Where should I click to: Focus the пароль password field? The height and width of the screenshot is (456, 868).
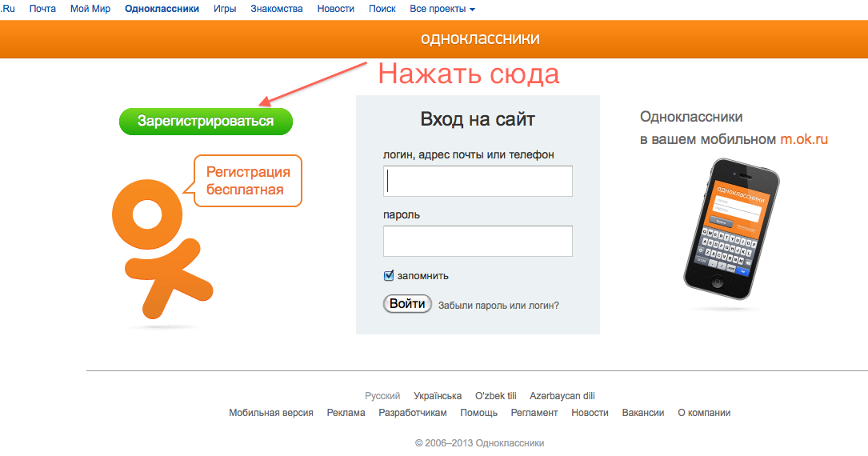(x=478, y=241)
